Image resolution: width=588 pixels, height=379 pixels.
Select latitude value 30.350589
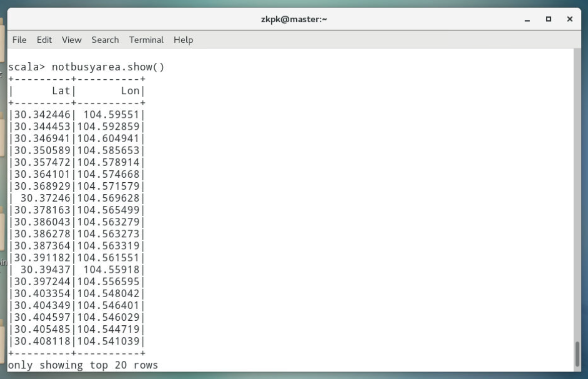42,150
